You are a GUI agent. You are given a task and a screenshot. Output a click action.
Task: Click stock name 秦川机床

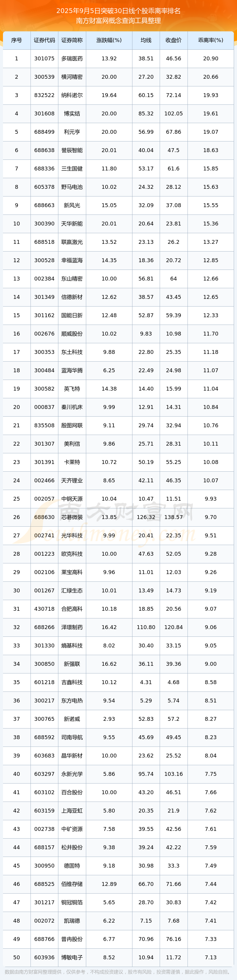pos(72,407)
